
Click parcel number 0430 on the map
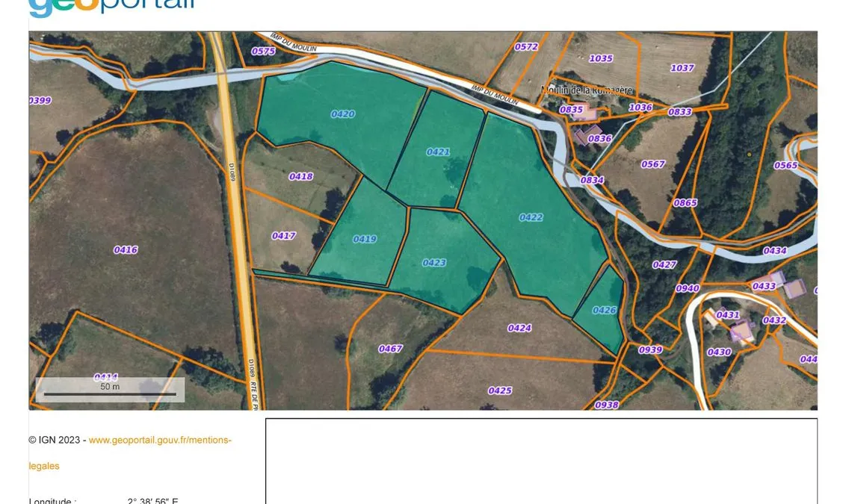point(719,352)
